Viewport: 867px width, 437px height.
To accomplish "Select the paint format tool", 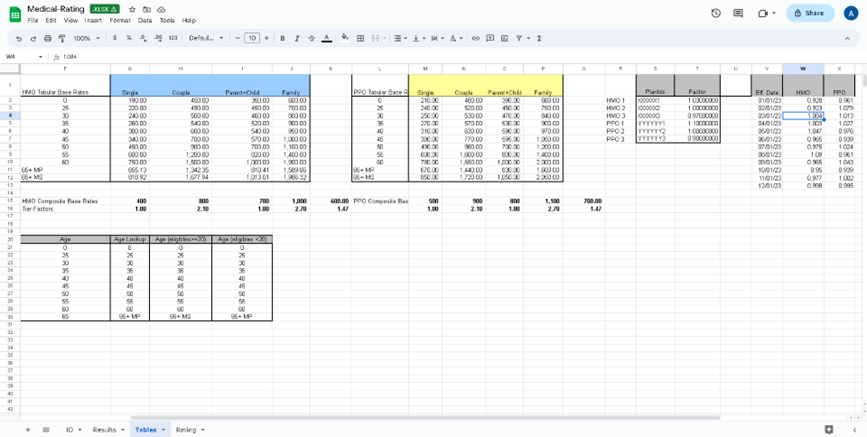I will pos(61,38).
